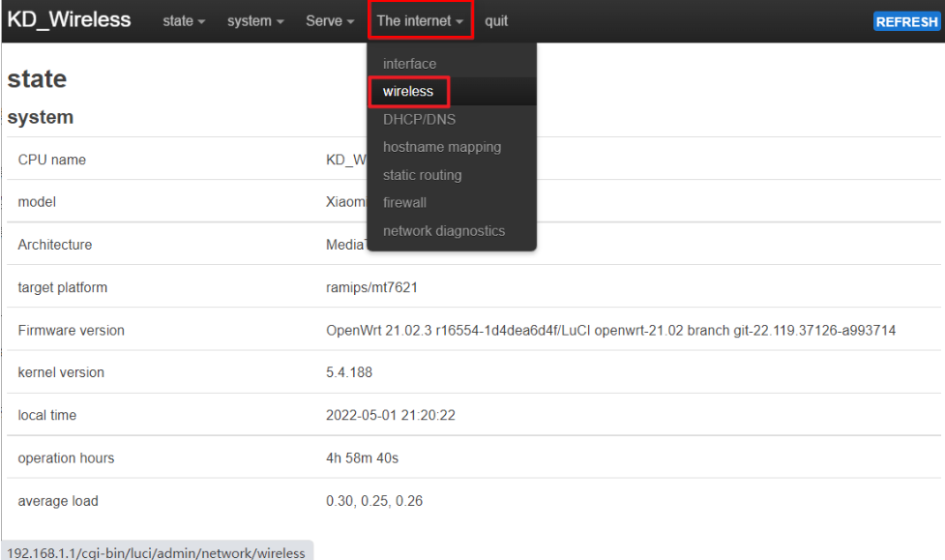
Task: Click the quit link in navbar
Action: 496,21
